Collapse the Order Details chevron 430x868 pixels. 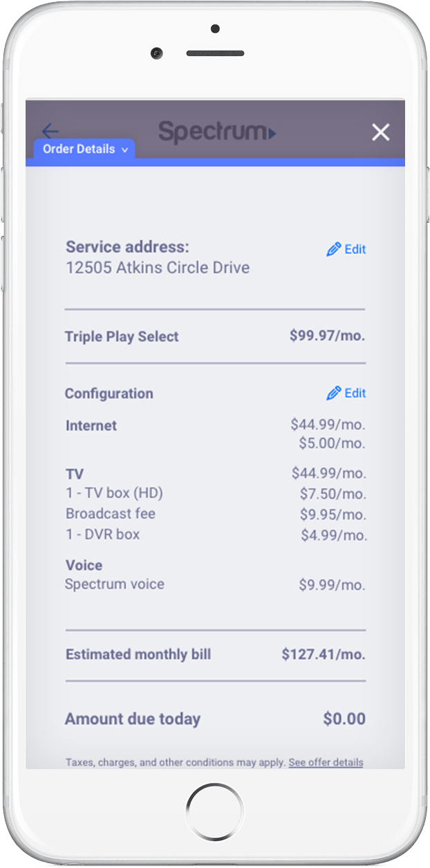coord(125,149)
